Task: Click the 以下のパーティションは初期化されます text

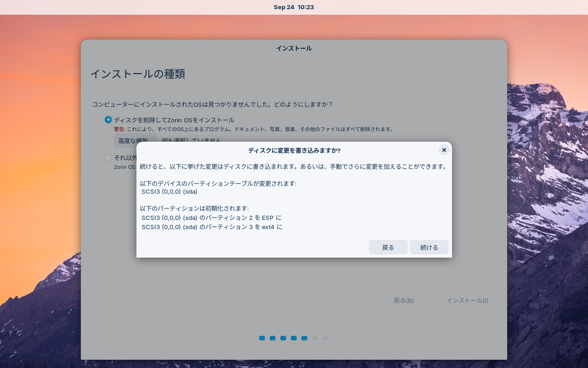Action: (194, 208)
